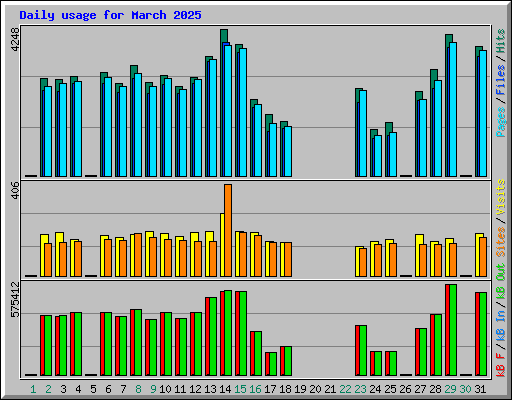
Task: Click day label 27 on the x-axis
Action: [x=420, y=389]
